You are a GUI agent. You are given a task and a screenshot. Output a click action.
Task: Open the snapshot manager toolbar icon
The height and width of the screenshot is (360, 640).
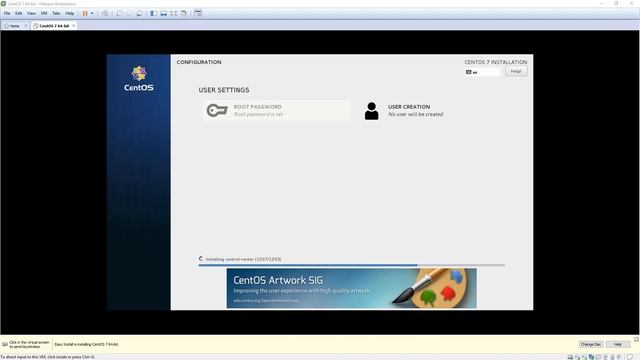pyautogui.click(x=139, y=13)
